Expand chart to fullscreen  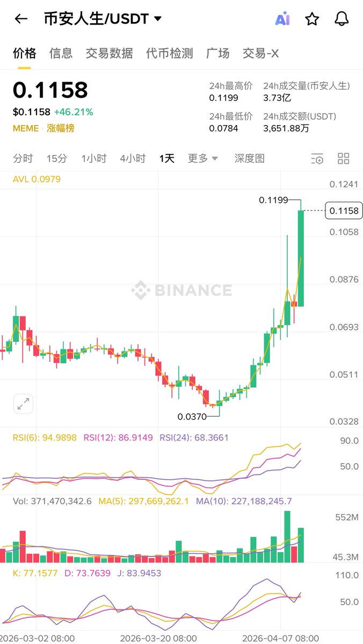point(24,404)
